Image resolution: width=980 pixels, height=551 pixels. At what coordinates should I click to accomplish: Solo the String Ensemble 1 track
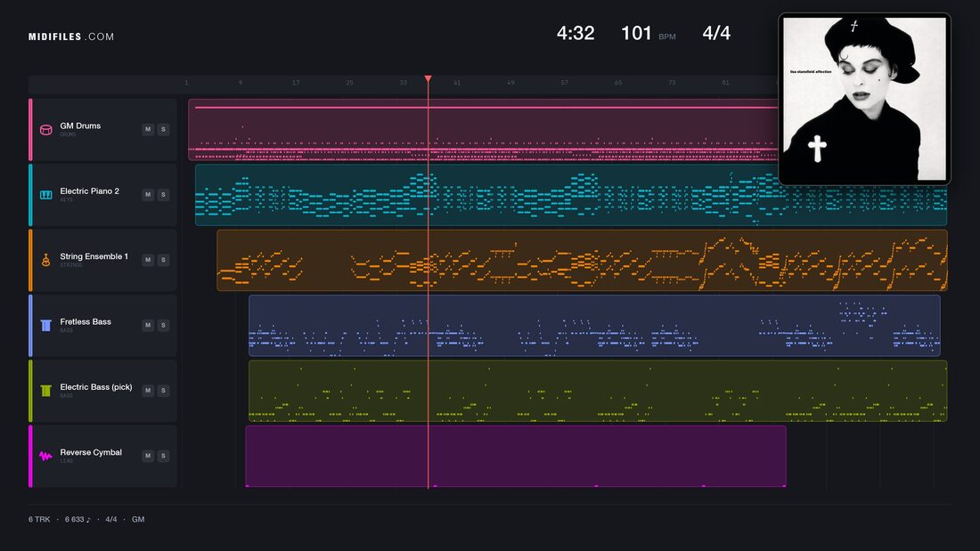[x=163, y=260]
